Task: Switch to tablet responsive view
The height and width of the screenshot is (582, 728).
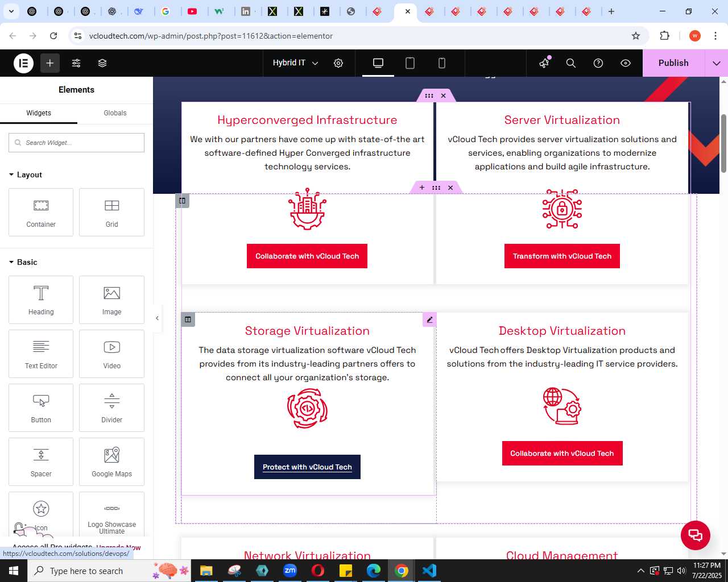Action: tap(410, 63)
